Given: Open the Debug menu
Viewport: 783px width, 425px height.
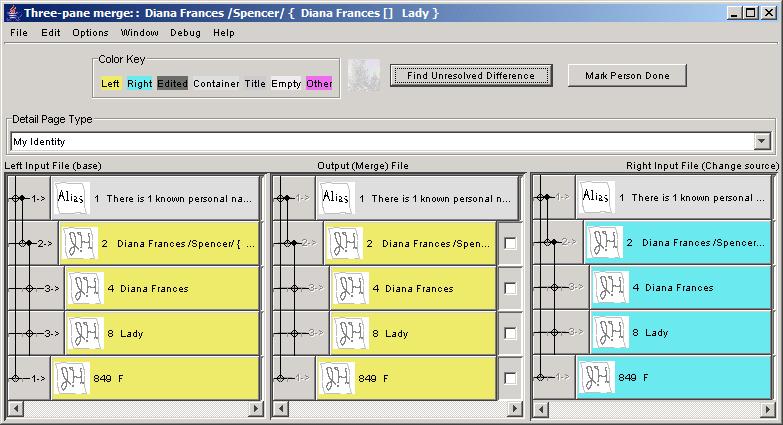Looking at the screenshot, I should tap(185, 32).
